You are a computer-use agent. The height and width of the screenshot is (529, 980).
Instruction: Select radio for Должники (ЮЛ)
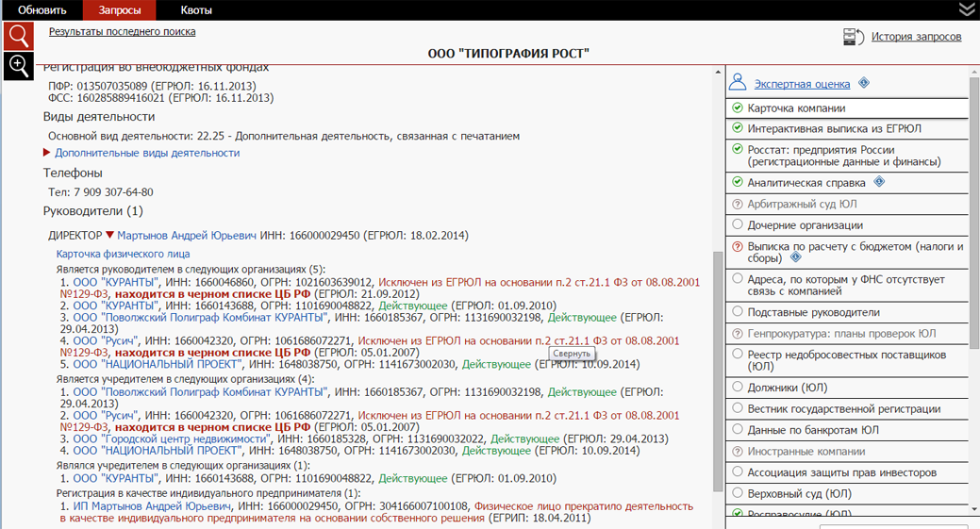[738, 388]
